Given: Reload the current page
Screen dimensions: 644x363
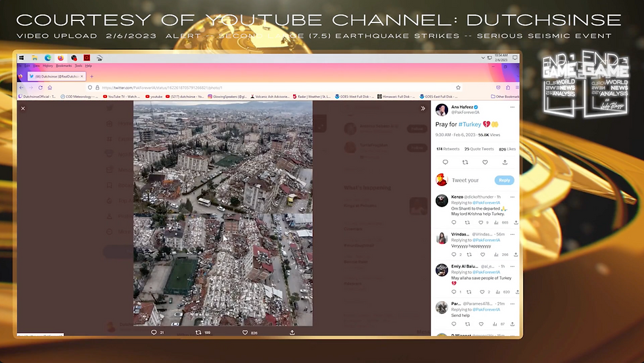Looking at the screenshot, I should (x=40, y=87).
